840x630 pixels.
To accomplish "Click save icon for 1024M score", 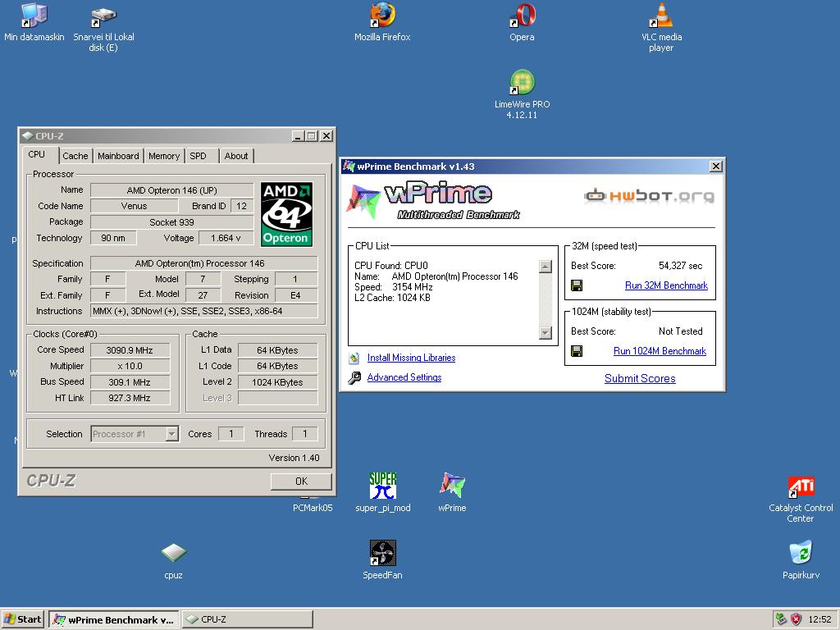I will 577,351.
